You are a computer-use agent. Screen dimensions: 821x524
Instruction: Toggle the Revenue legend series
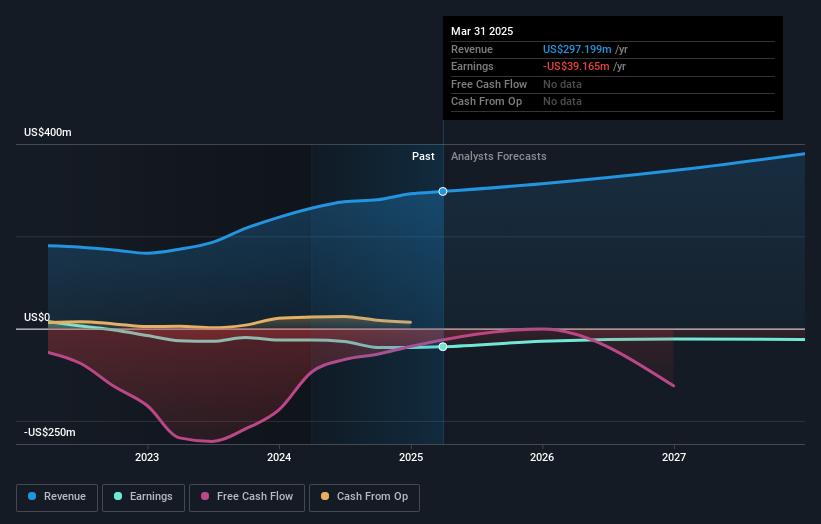click(x=57, y=497)
